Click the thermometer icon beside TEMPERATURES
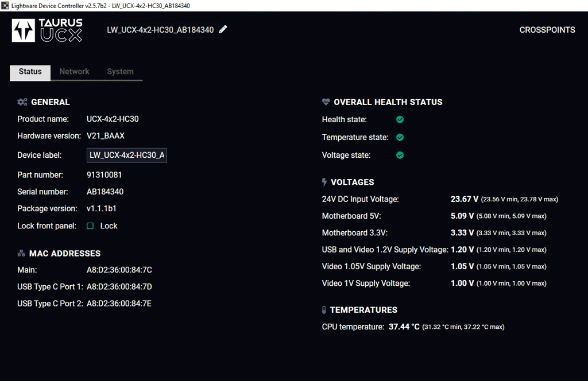This screenshot has height=381, width=588. tap(324, 310)
